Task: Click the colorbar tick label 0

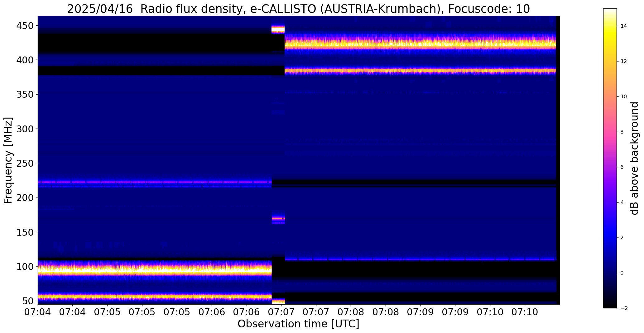Action: pos(622,273)
